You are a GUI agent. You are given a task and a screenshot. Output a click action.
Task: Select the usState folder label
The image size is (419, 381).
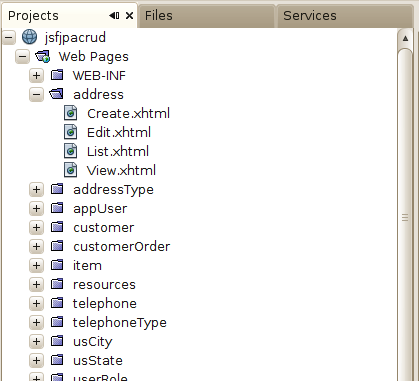[x=98, y=360]
